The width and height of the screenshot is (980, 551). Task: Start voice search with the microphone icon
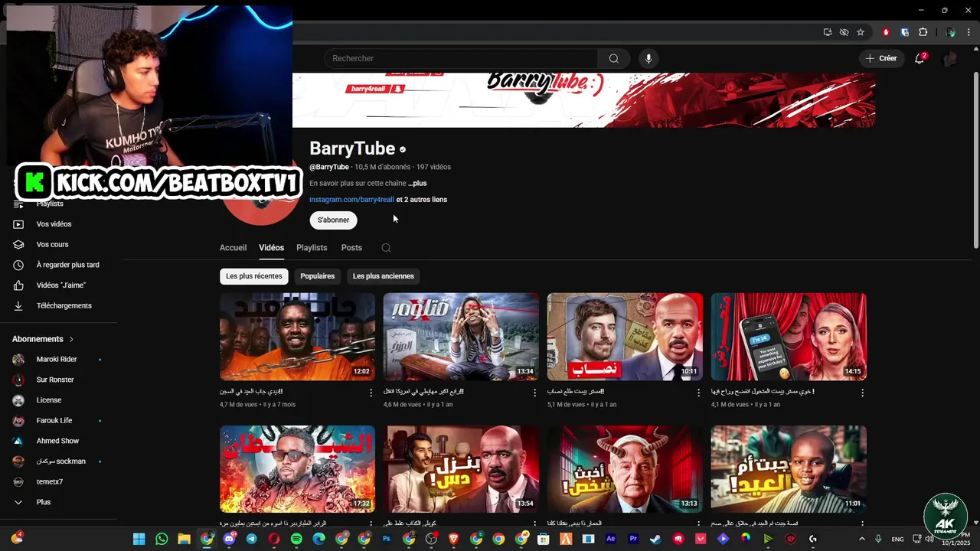click(648, 59)
